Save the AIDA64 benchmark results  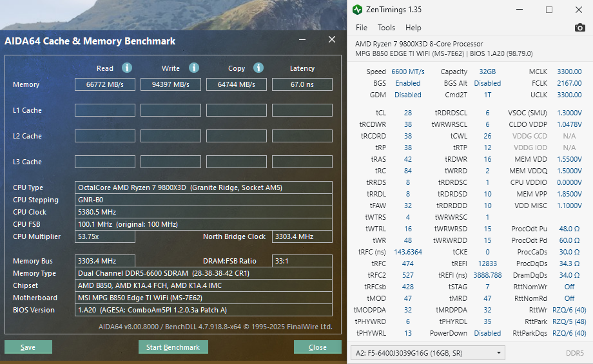[28, 347]
